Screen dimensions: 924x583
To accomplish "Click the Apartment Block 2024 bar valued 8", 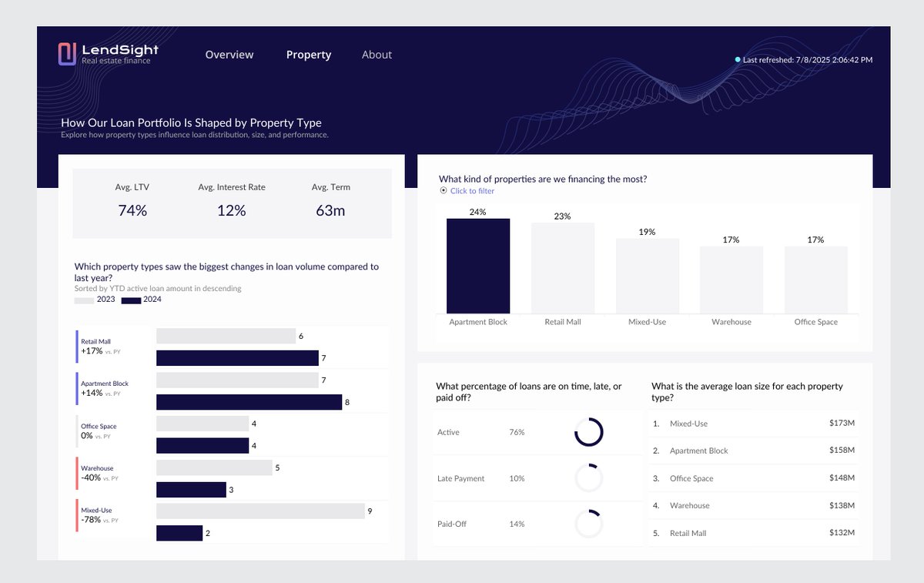I will click(249, 403).
